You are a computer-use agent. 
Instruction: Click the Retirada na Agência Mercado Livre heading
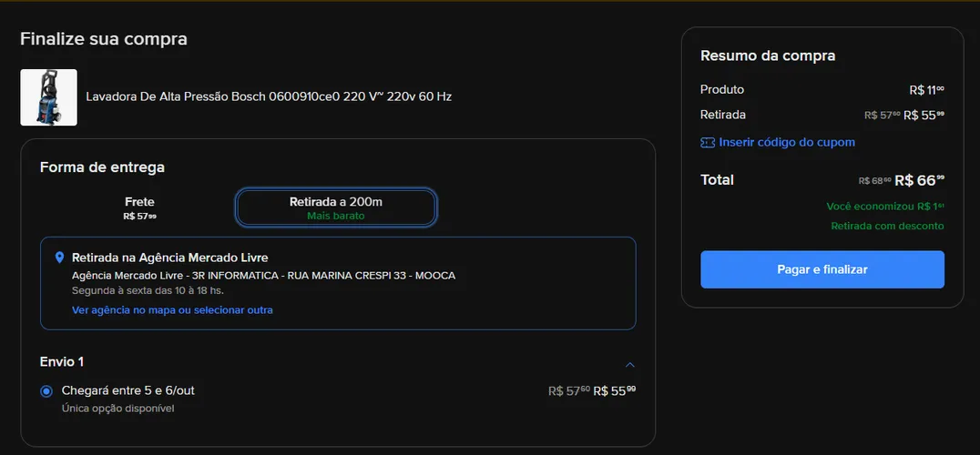click(170, 258)
